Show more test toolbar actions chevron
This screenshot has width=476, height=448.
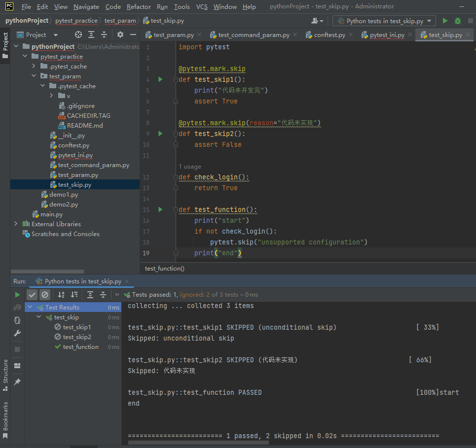click(117, 295)
